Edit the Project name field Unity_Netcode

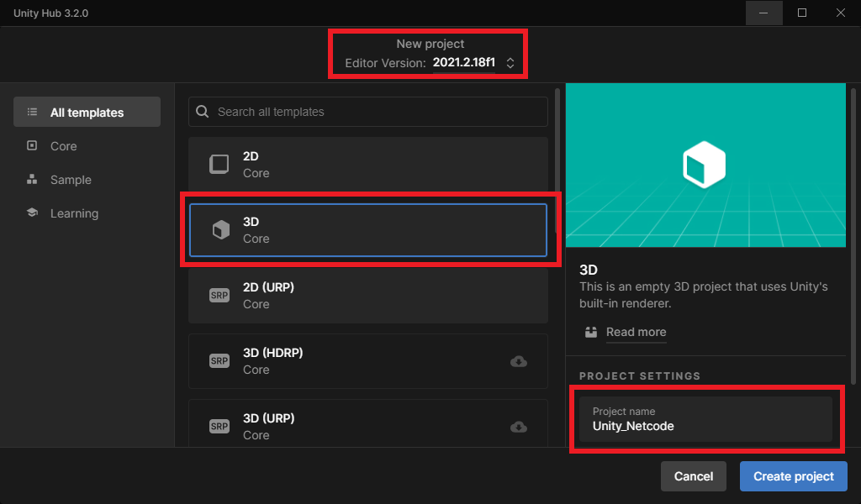(x=705, y=419)
